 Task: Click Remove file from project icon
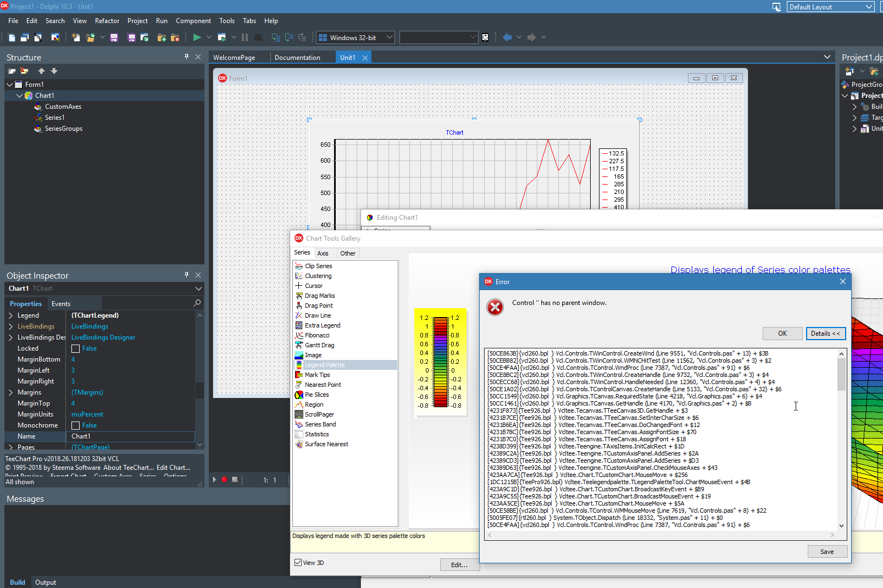pyautogui.click(x=175, y=37)
